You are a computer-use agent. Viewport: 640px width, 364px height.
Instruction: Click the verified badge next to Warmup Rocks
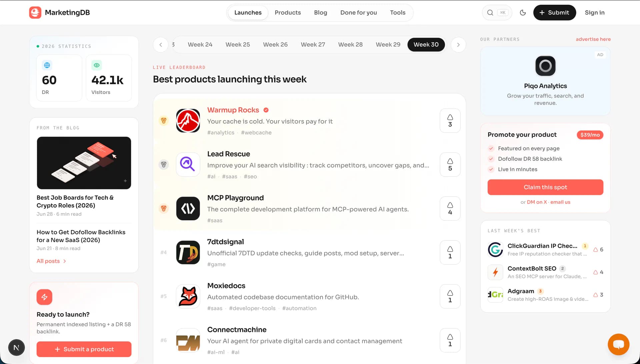(266, 110)
